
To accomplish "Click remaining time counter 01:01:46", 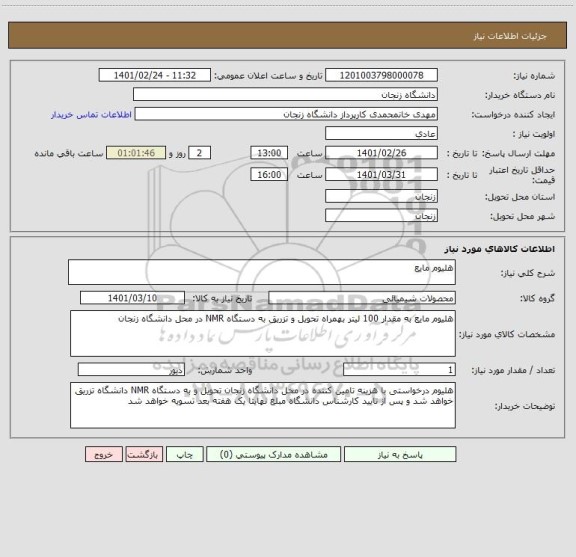I will point(136,153).
